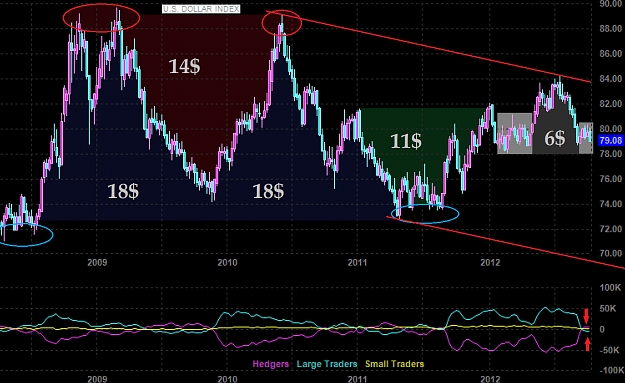Select the Hedgers legend entry
This screenshot has height=383, width=625.
[x=271, y=364]
